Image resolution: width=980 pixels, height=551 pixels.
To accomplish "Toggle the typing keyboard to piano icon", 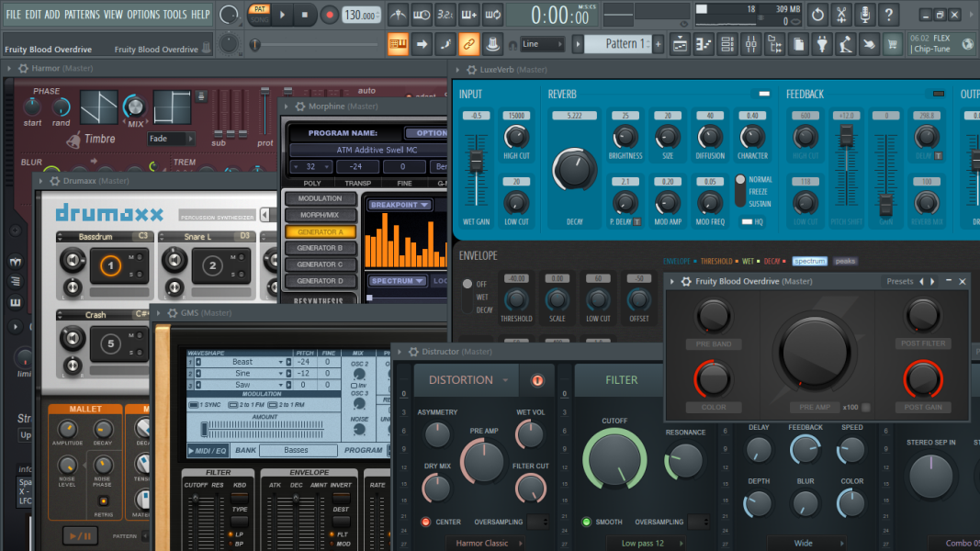I will (x=398, y=44).
